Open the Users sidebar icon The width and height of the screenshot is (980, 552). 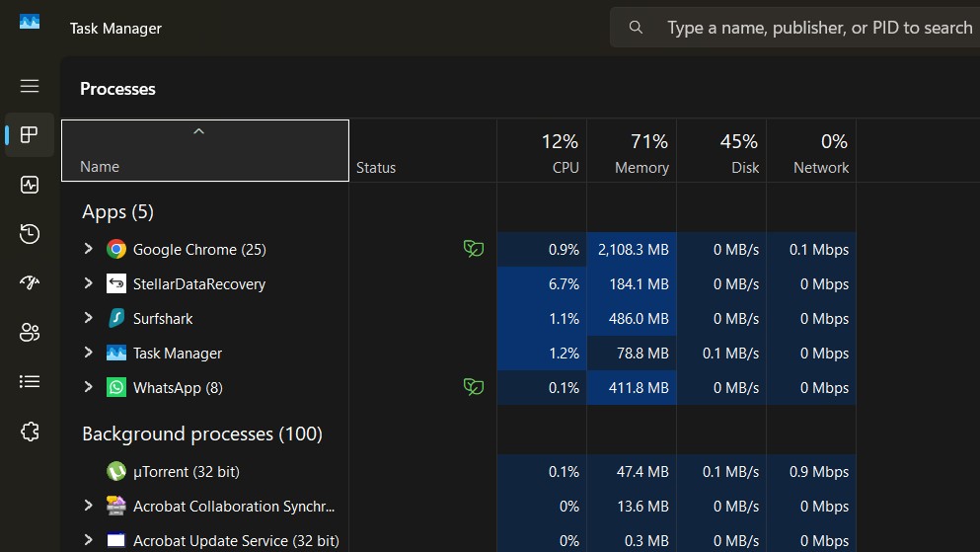(x=30, y=332)
